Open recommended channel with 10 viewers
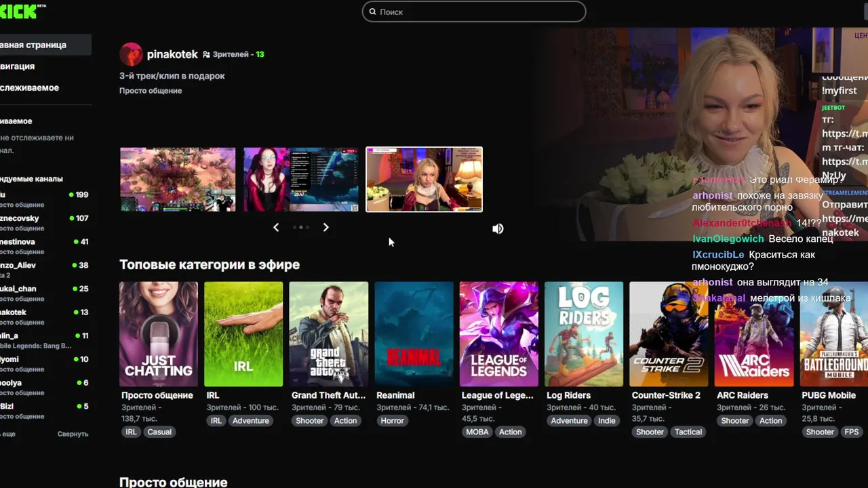 click(45, 364)
